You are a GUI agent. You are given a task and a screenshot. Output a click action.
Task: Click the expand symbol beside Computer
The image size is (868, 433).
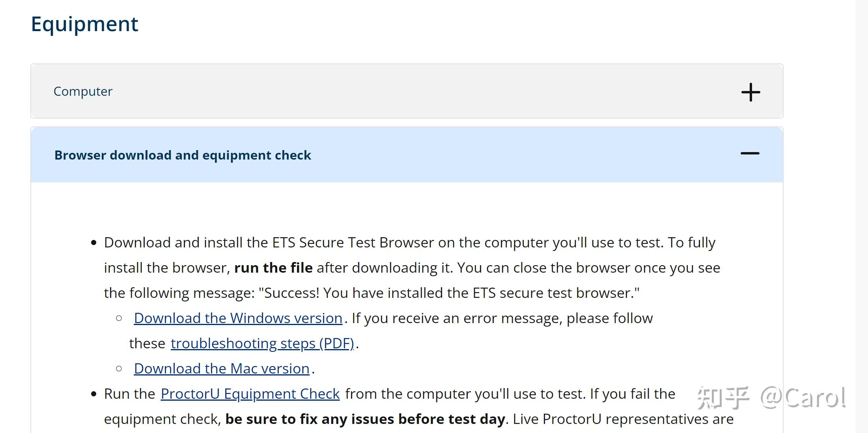pos(750,92)
